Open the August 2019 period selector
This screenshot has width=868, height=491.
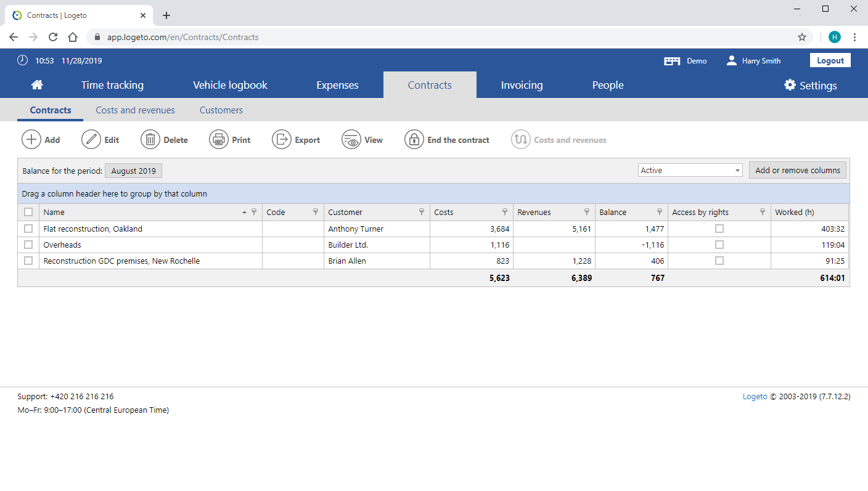[134, 171]
